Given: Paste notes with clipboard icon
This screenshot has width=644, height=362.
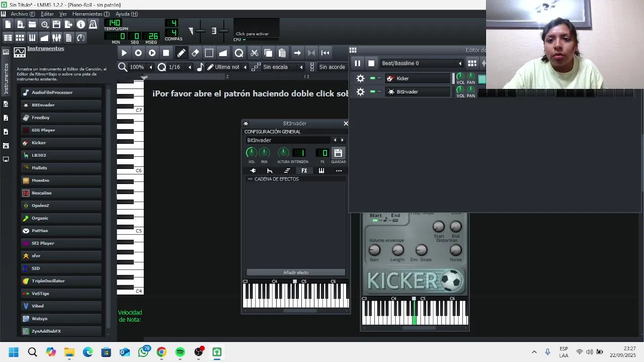Looking at the screenshot, I should tap(282, 53).
